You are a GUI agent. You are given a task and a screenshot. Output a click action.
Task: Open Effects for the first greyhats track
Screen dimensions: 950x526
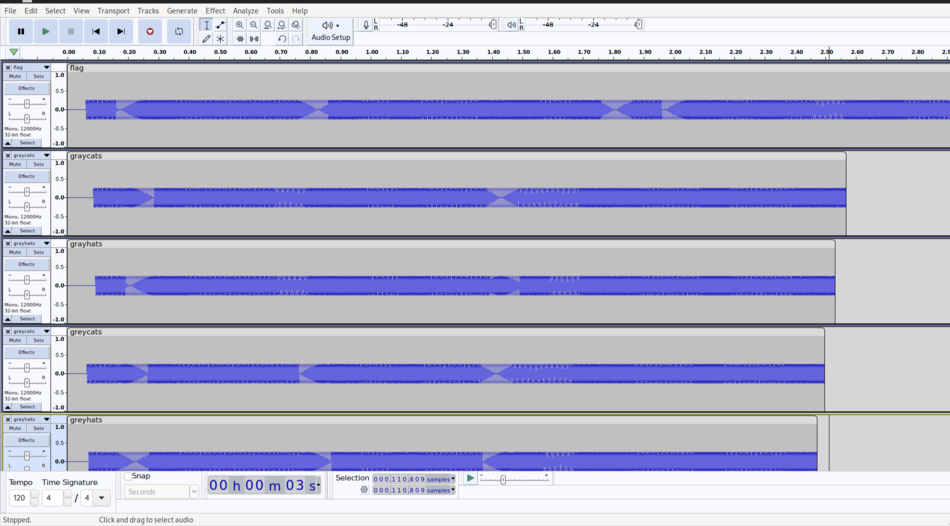coord(26,264)
